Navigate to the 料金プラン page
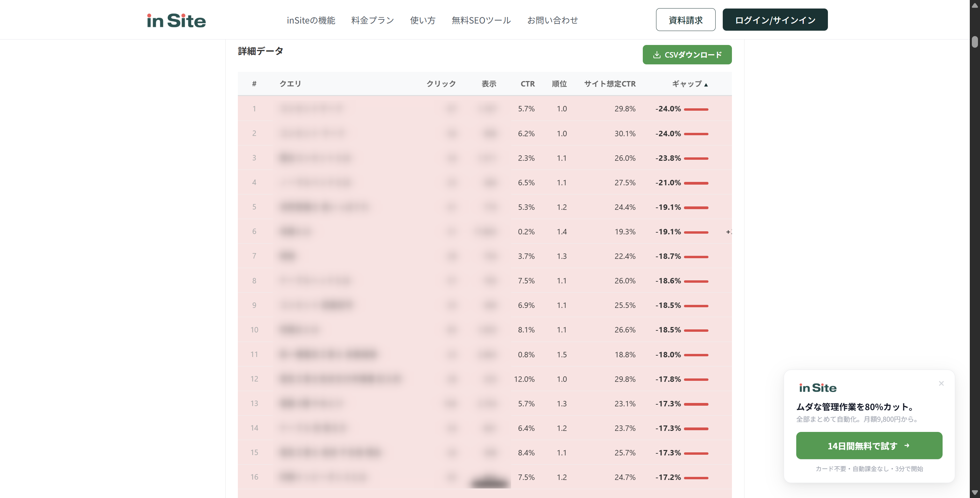 pos(372,20)
